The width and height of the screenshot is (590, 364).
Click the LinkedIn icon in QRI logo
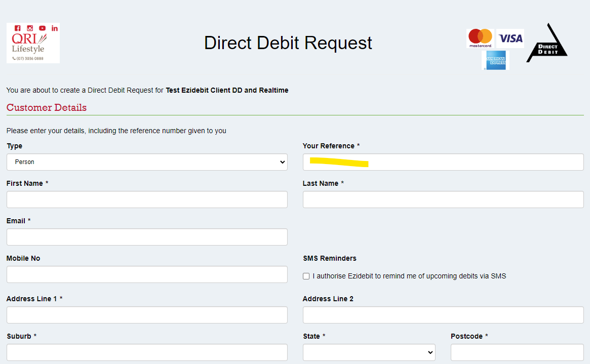[x=55, y=28]
